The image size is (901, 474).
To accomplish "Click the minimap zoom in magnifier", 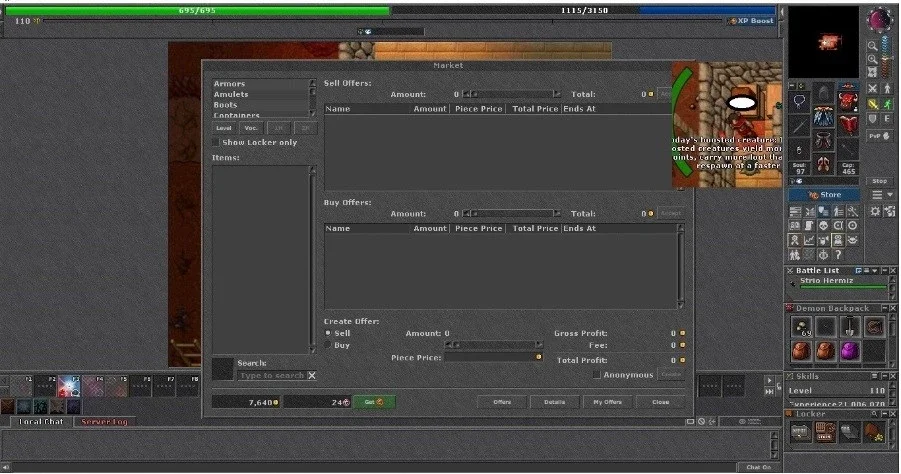I will [x=872, y=59].
